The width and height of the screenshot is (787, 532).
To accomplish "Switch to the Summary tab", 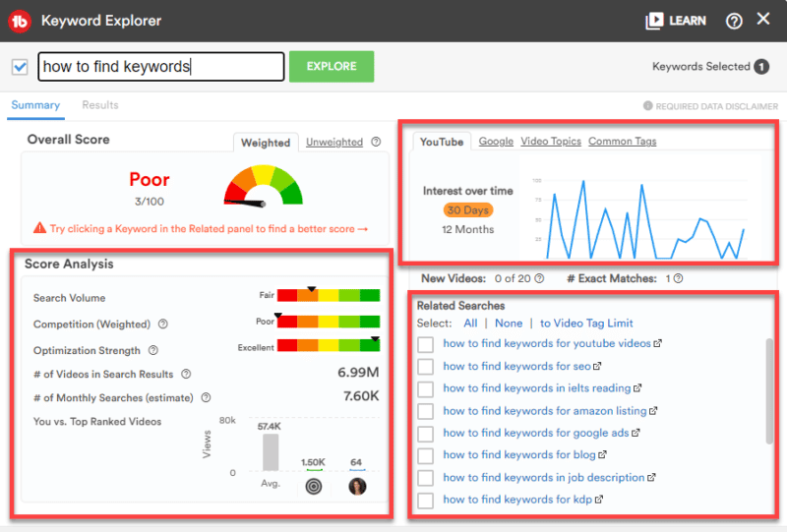I will (35, 105).
